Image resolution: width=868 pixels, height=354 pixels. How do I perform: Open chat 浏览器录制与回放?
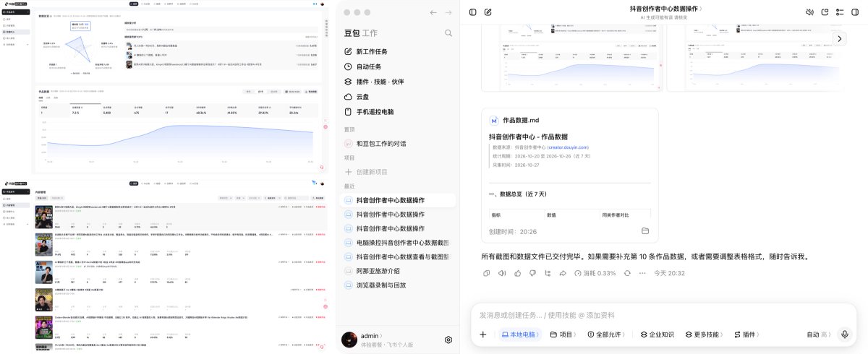tap(398, 285)
